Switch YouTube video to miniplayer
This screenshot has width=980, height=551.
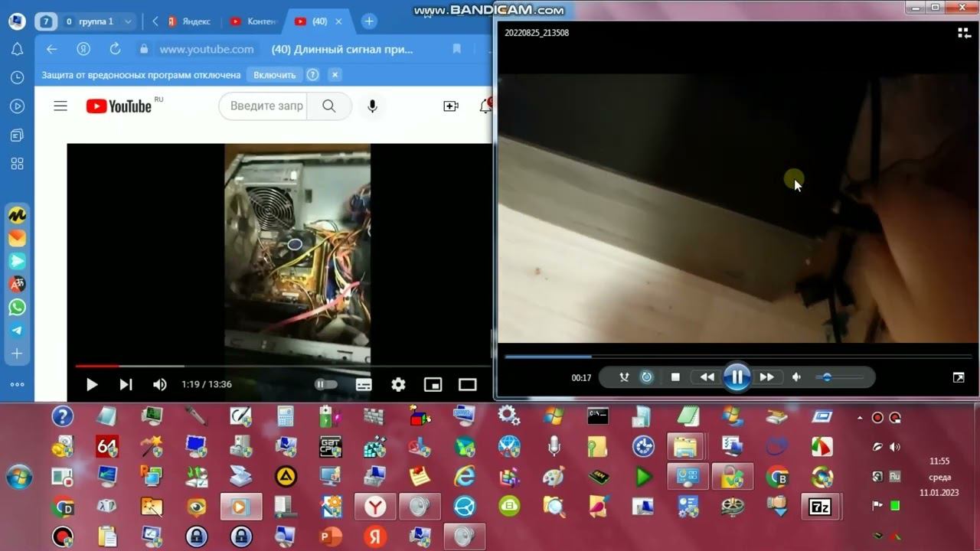[433, 384]
